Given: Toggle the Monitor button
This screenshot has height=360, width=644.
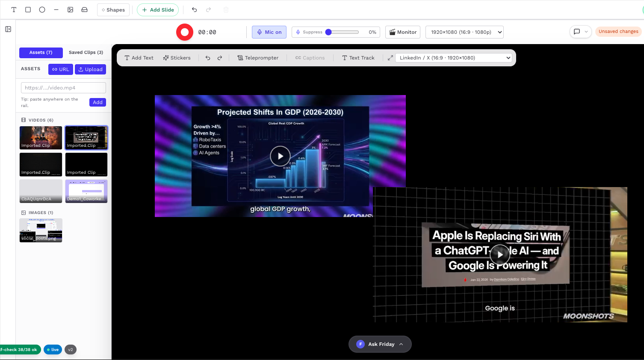Looking at the screenshot, I should 403,32.
